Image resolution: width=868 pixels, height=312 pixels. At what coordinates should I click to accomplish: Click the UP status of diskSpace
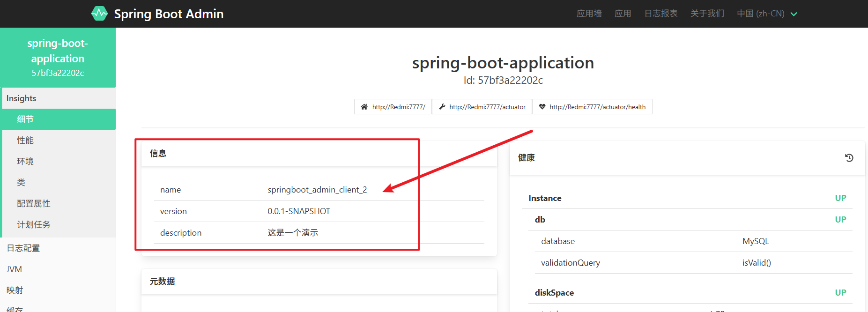[x=840, y=293]
